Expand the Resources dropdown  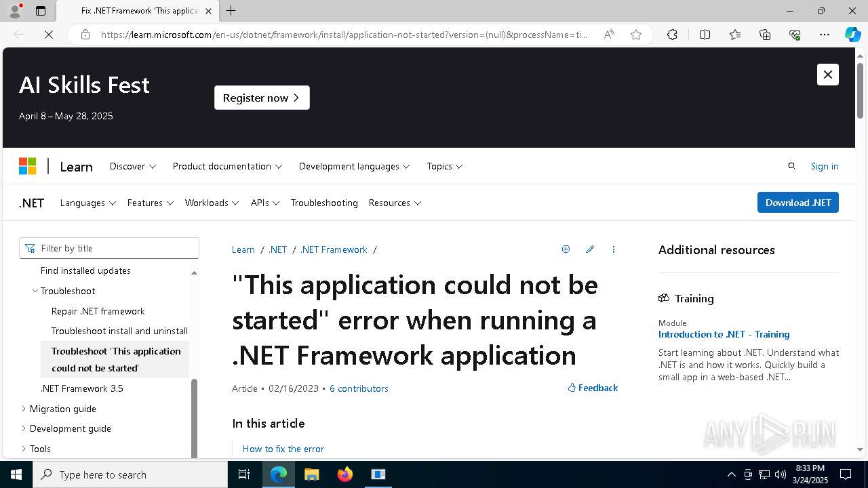395,203
